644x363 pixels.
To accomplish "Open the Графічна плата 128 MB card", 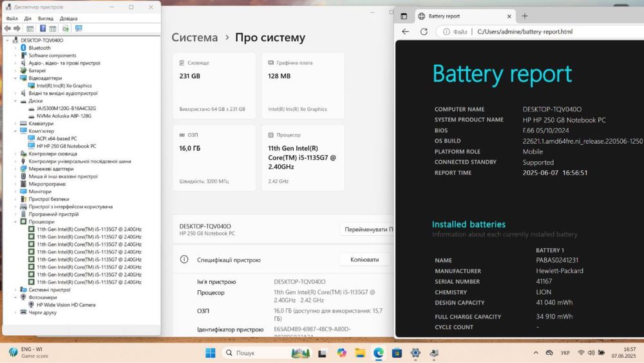I will pos(303,86).
